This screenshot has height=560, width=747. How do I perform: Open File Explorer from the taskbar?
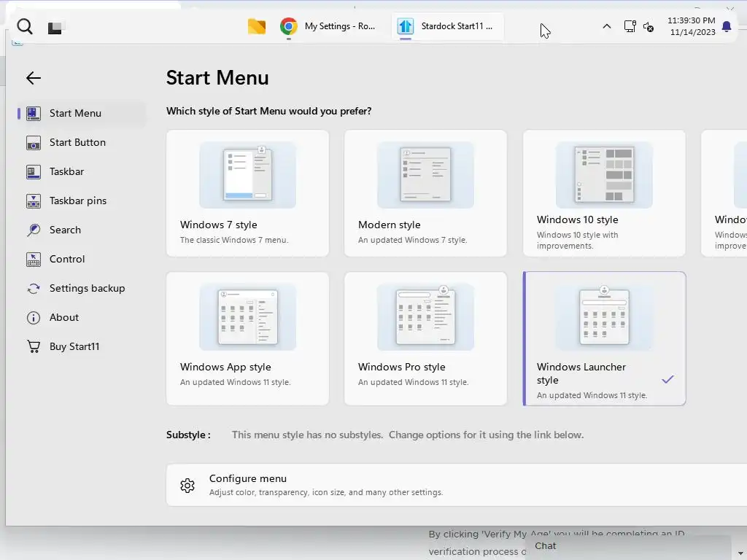click(256, 26)
